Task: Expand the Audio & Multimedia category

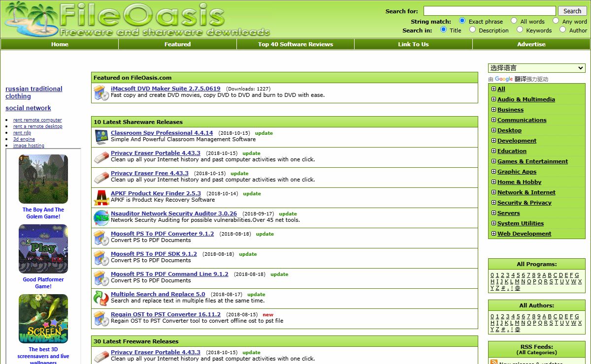Action: 493,99
